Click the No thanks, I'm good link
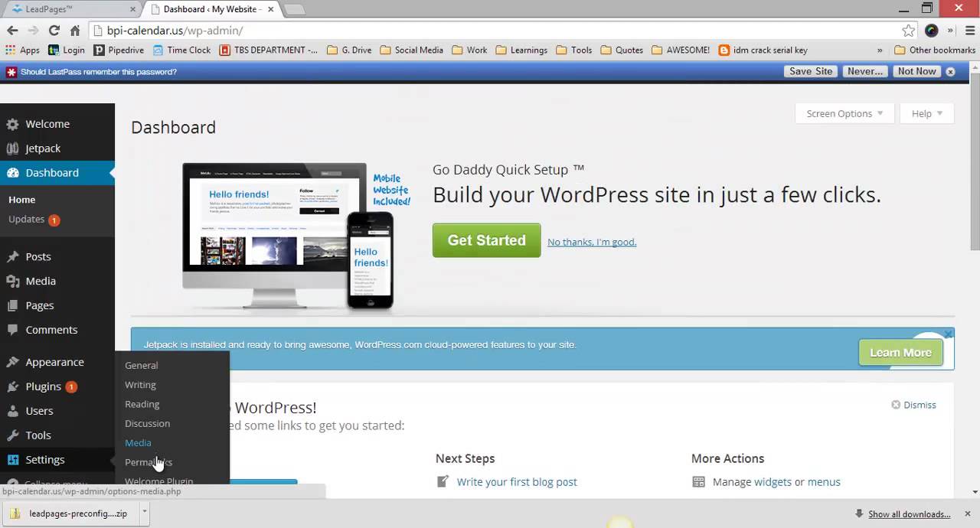Viewport: 980px width, 528px height. (x=592, y=242)
